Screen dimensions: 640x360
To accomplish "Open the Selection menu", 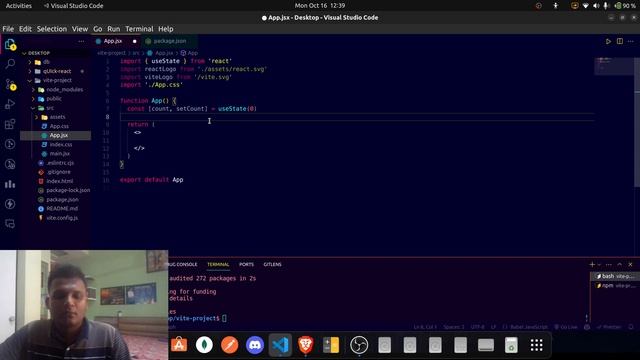I will (x=52, y=29).
